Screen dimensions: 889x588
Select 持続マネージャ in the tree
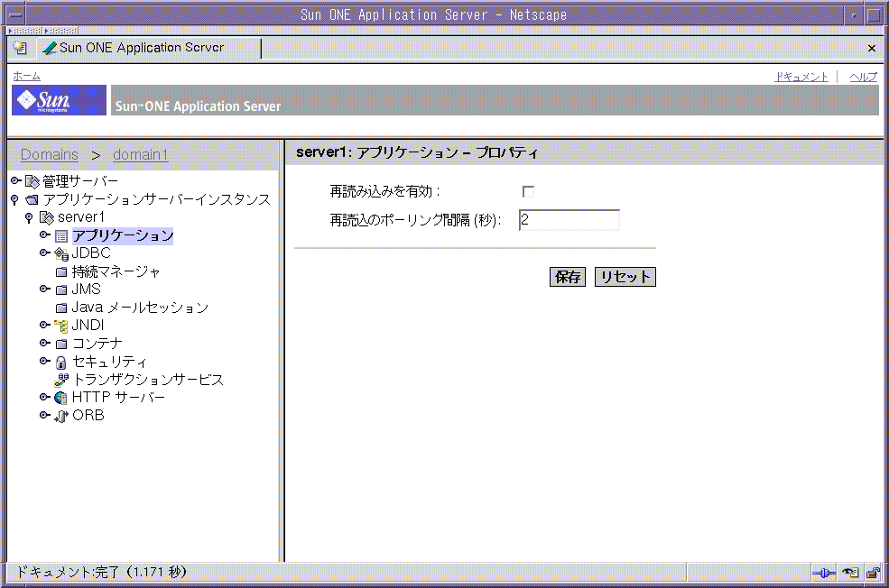pos(116,272)
